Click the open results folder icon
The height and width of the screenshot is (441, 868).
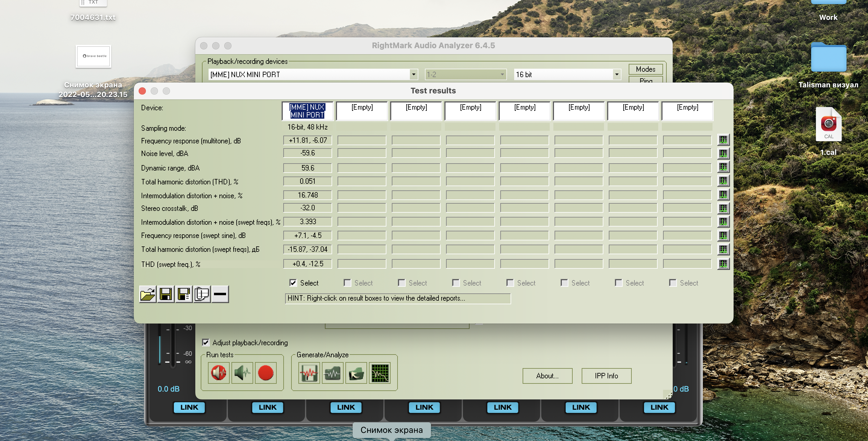click(148, 294)
